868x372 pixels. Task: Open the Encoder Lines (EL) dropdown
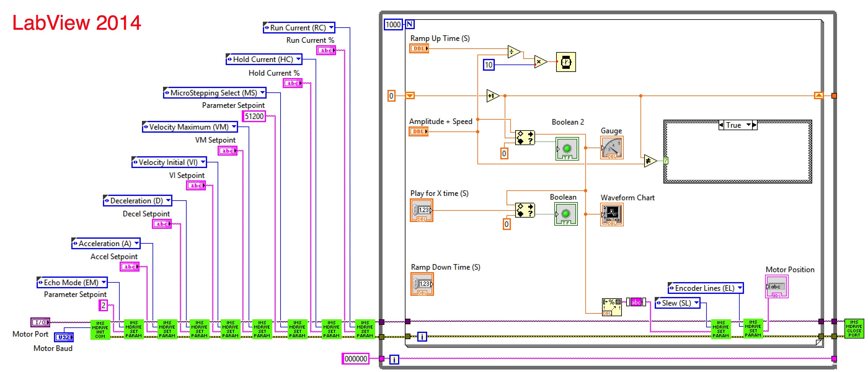click(740, 288)
